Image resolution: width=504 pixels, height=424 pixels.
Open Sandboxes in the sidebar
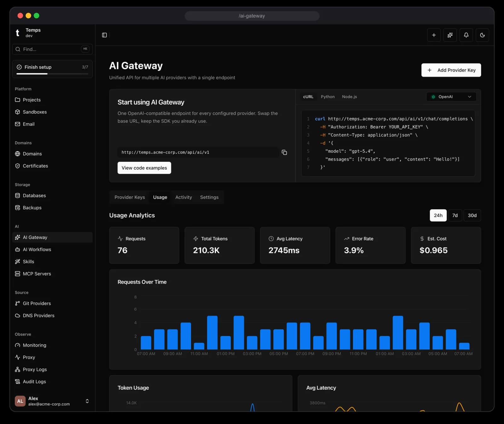tap(52, 112)
